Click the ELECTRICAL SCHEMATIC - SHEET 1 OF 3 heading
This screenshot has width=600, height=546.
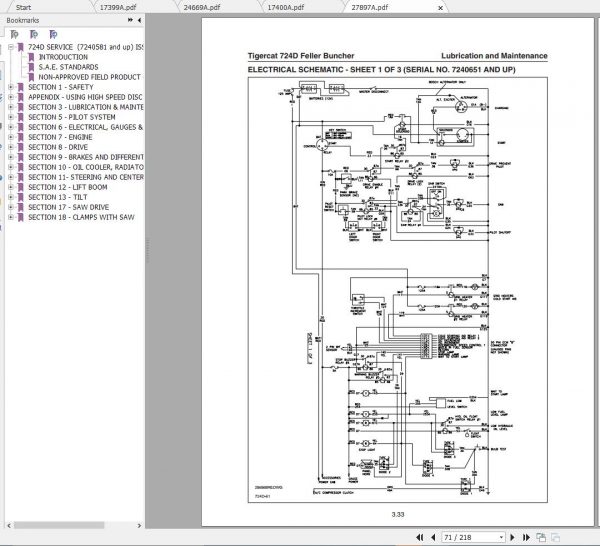tap(382, 70)
